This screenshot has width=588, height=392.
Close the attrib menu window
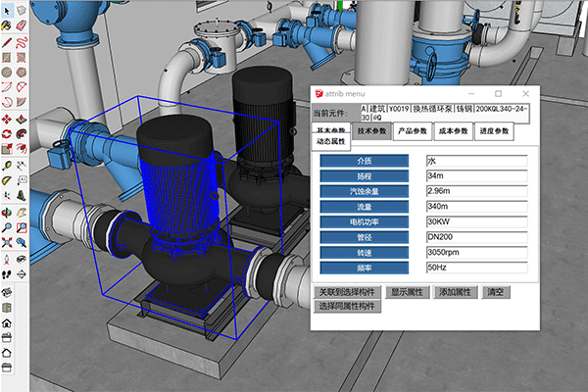click(x=525, y=93)
